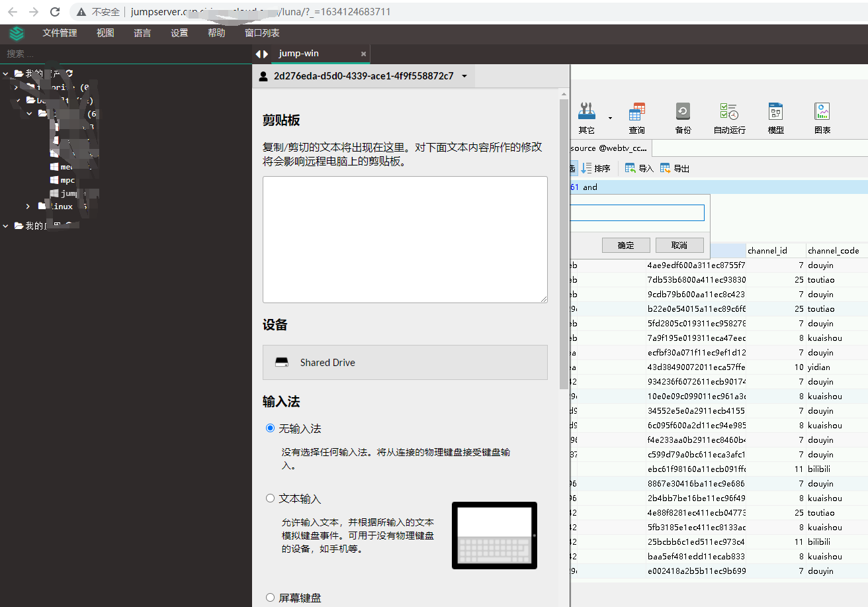The height and width of the screenshot is (607, 868).
Task: Click inside the clipboard text area
Action: click(405, 239)
